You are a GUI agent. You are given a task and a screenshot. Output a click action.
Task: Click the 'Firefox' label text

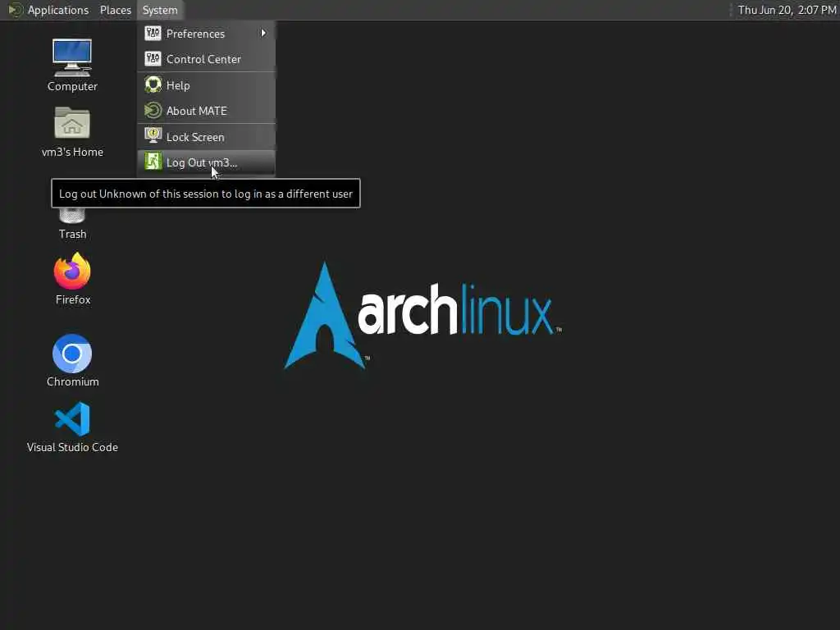(73, 299)
